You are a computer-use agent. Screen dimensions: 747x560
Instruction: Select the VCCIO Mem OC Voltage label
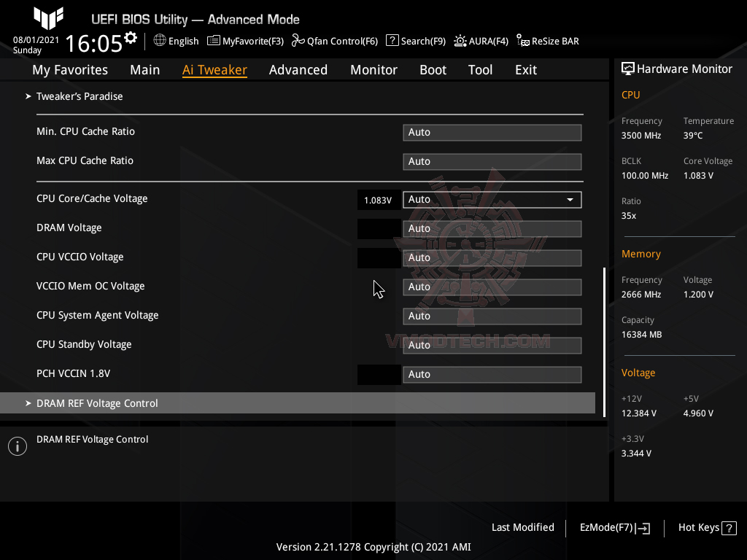click(x=90, y=286)
